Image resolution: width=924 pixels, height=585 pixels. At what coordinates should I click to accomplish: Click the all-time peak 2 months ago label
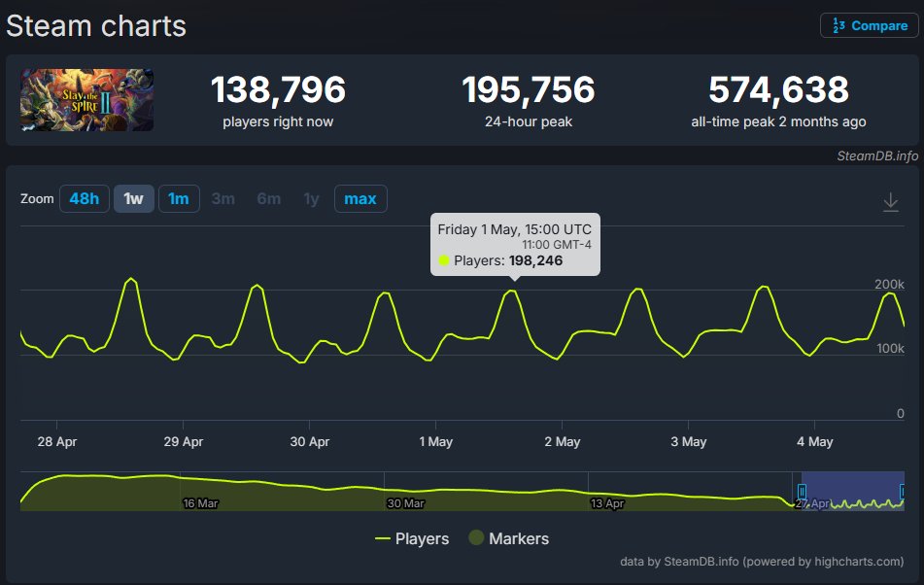coord(778,121)
